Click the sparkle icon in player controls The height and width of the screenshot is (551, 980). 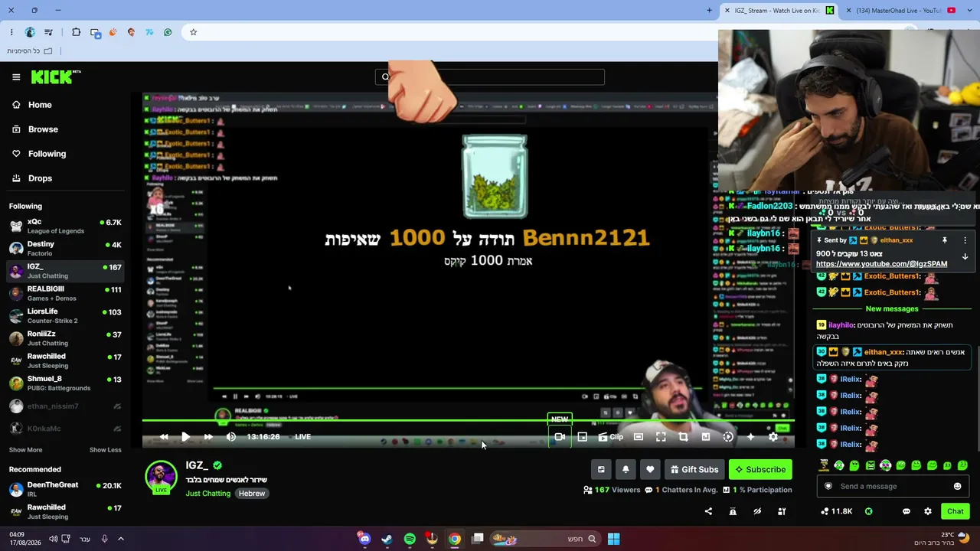click(x=750, y=437)
